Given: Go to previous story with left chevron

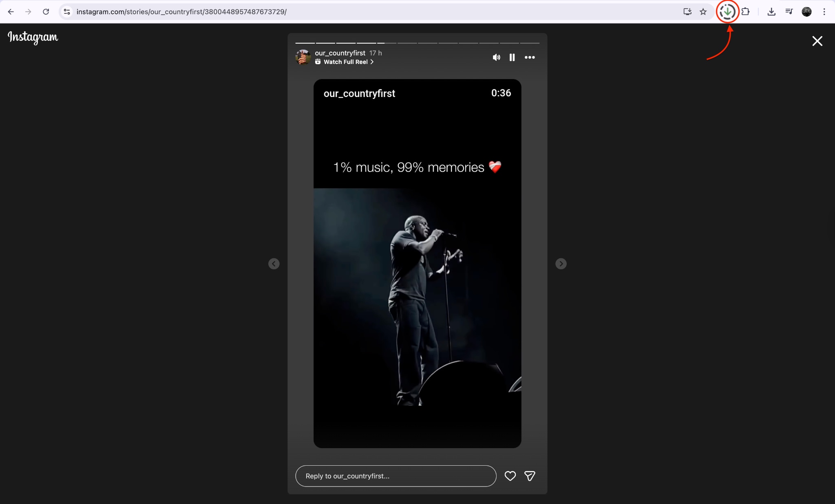Looking at the screenshot, I should click(274, 264).
